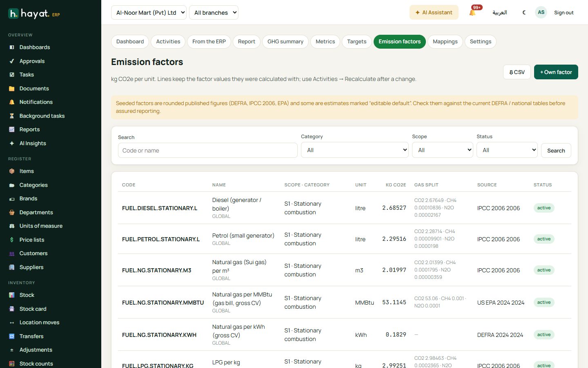This screenshot has height=368, width=588.
Task: Click the Hayat ERP logo
Action: coord(34,14)
